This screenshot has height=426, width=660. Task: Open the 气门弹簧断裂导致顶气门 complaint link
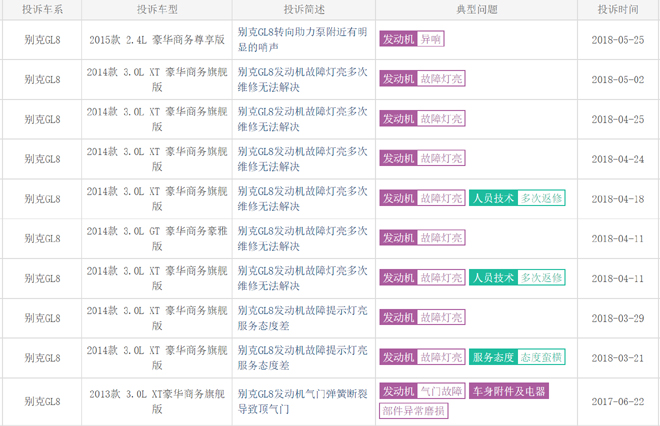302,401
